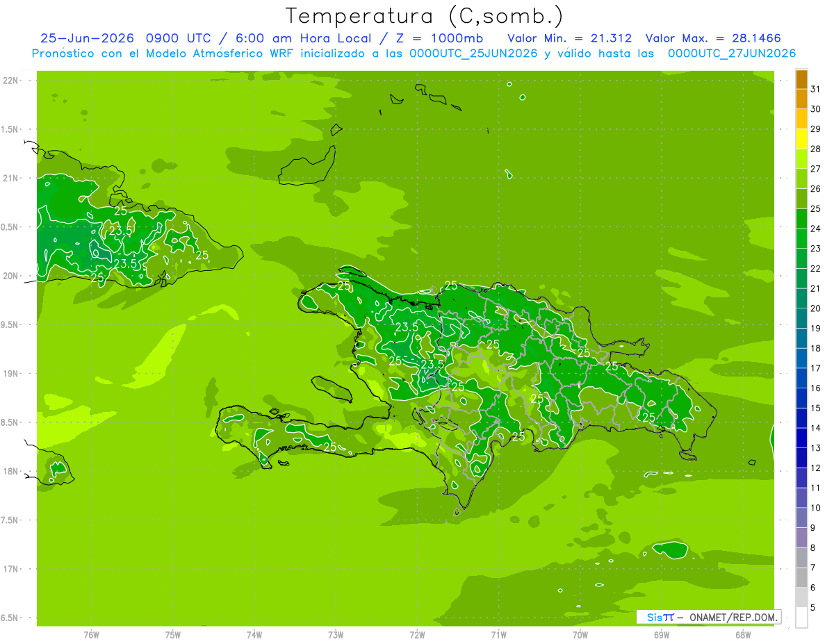This screenshot has height=644, width=834.
Task: Click the 17N latitude label
Action: [11, 569]
